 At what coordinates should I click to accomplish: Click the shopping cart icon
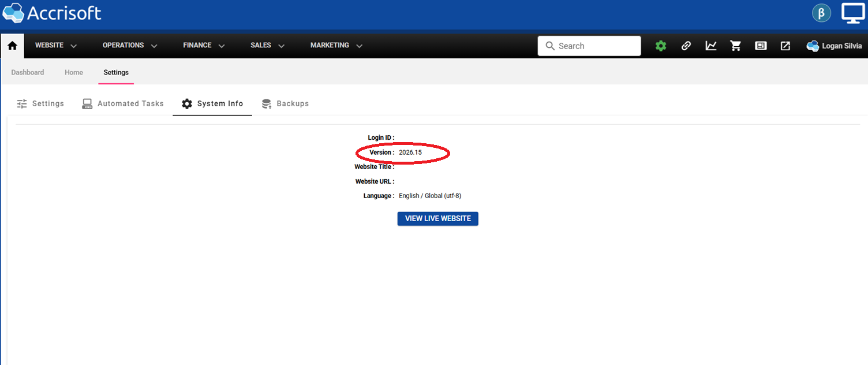tap(736, 46)
